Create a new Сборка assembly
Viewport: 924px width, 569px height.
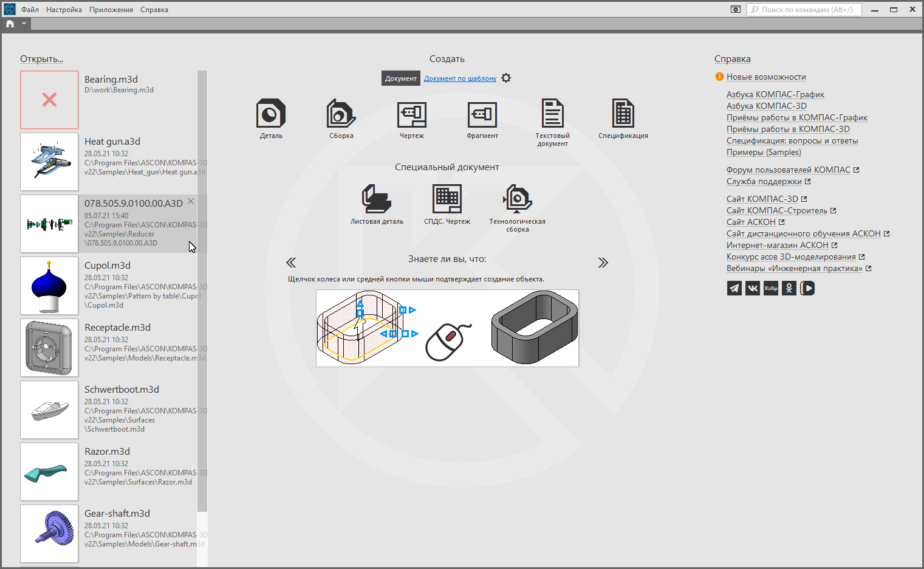click(x=341, y=115)
